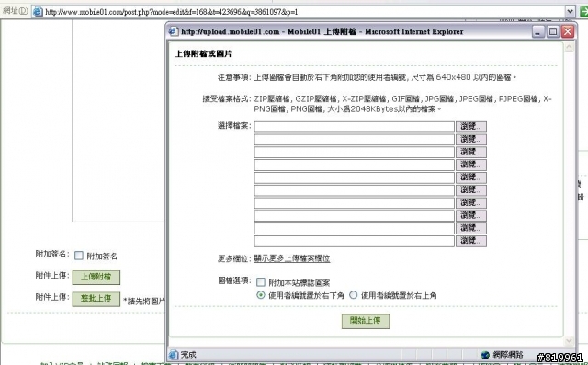Screen dimensions: 588x365
Task: Maximize the Mobile01 upload popup window
Action: point(553,31)
